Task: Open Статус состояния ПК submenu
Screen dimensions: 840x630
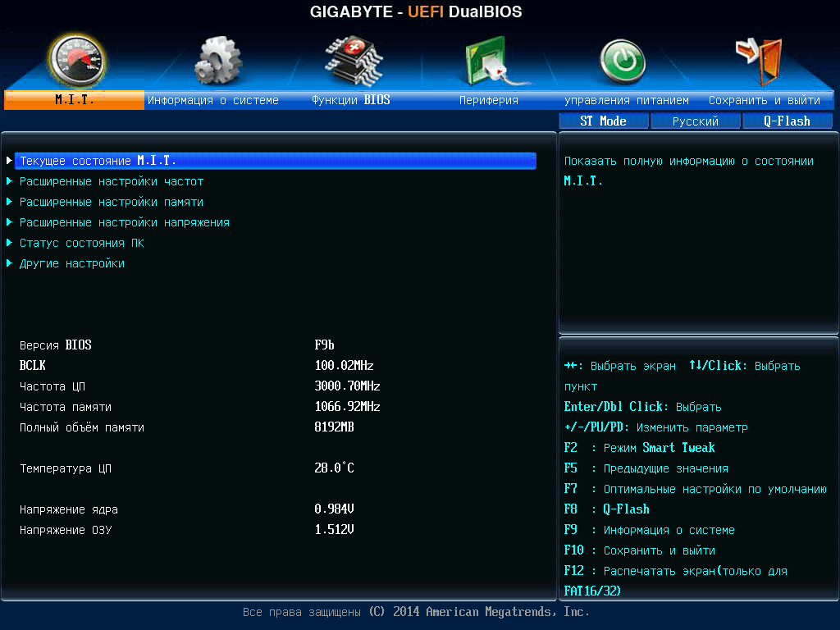Action: [x=81, y=243]
